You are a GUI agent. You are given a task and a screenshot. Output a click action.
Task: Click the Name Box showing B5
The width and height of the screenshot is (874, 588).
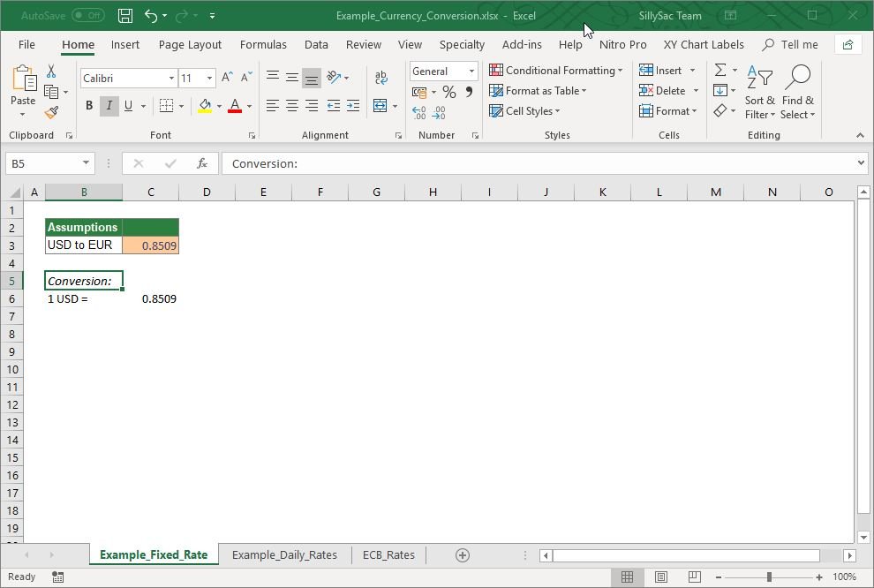42,163
